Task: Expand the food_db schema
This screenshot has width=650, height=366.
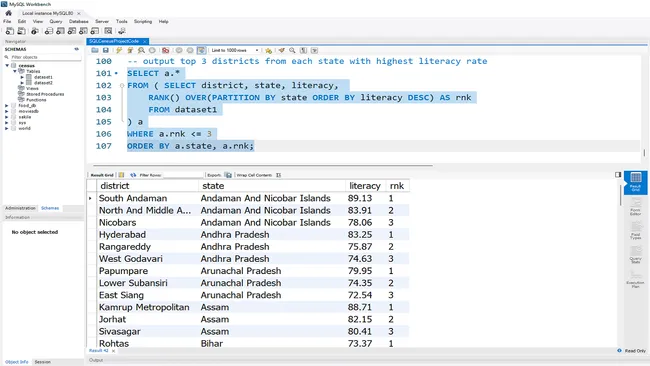Action: tap(7, 106)
